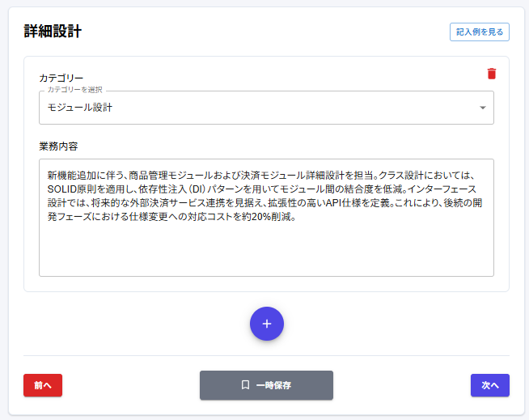529x420 pixels.
Task: Open the モジュール設計 category dropdown
Action: tap(266, 108)
